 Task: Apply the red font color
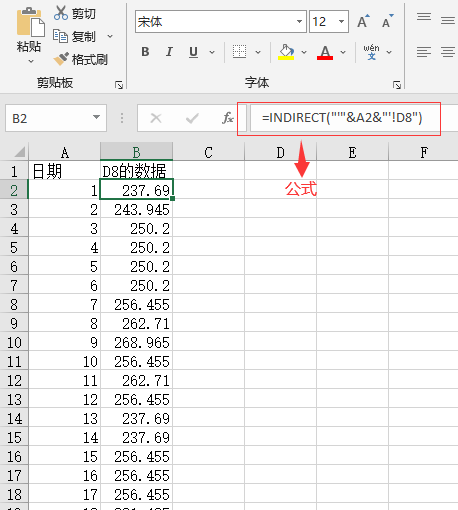(325, 52)
